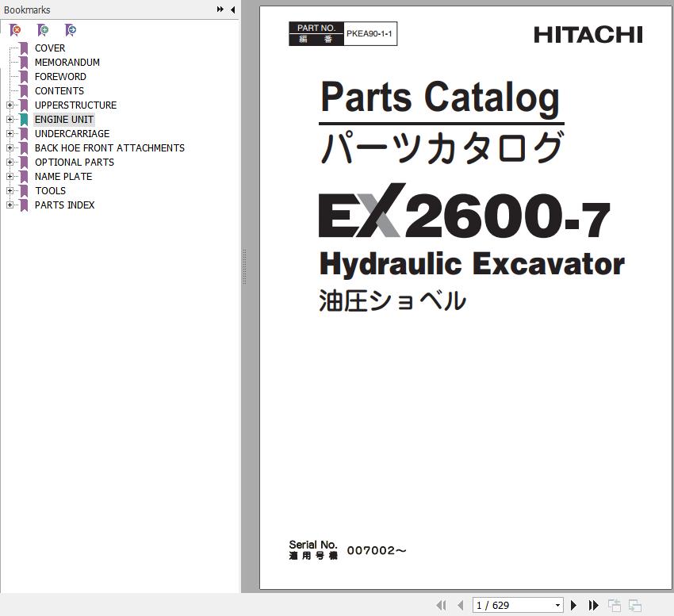674x616 pixels.
Task: Expand the BACK HOE FRONT ATTACHMENTS bookmark
Action: click(10, 148)
